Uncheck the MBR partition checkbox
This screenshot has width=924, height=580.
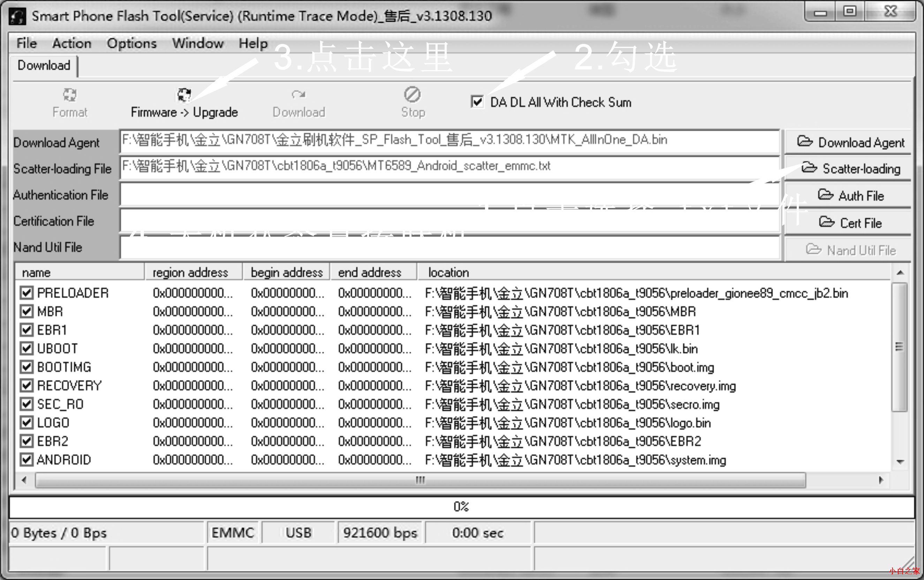(x=26, y=312)
